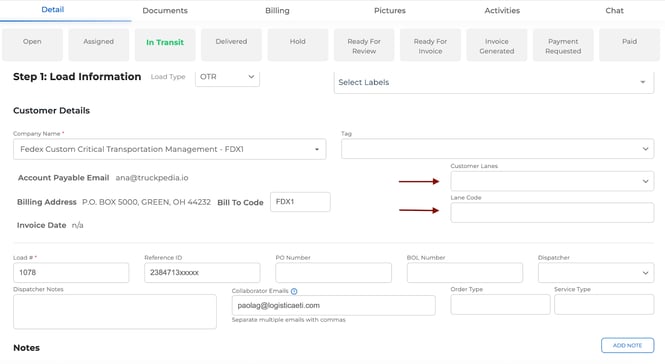Switch to the Billing tab
Image resolution: width=665 pixels, height=364 pixels.
(277, 11)
